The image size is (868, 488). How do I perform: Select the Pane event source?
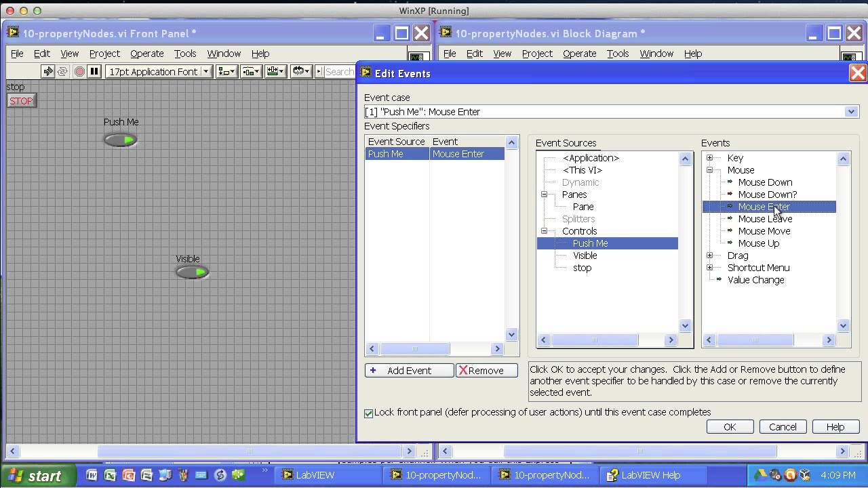point(583,207)
